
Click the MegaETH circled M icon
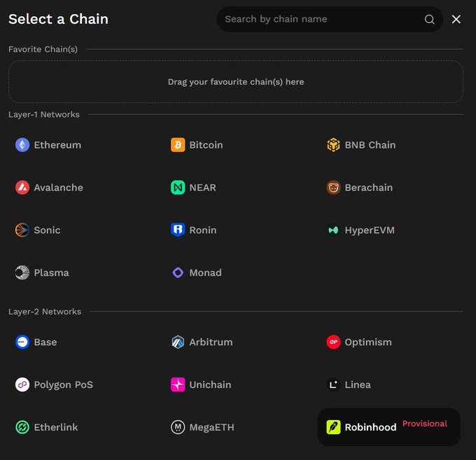click(178, 427)
